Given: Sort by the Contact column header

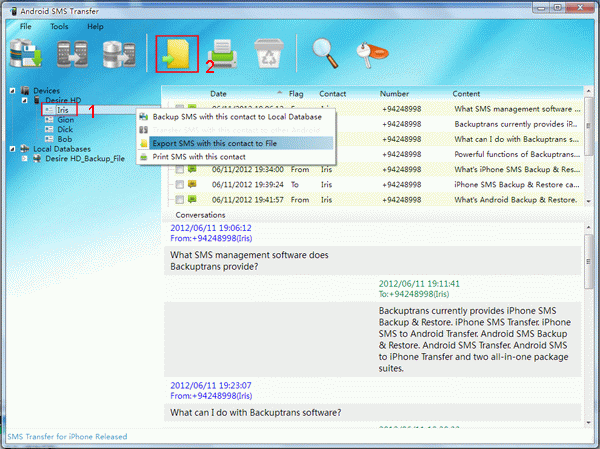Looking at the screenshot, I should click(333, 94).
